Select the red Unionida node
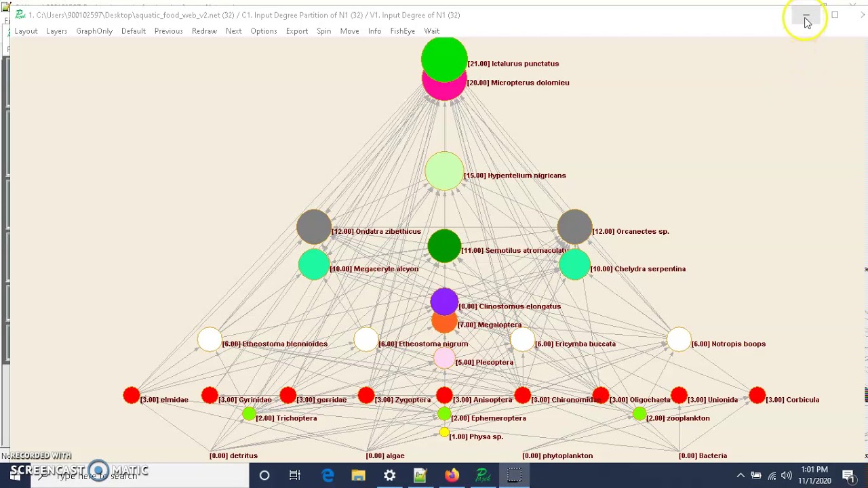 [679, 395]
